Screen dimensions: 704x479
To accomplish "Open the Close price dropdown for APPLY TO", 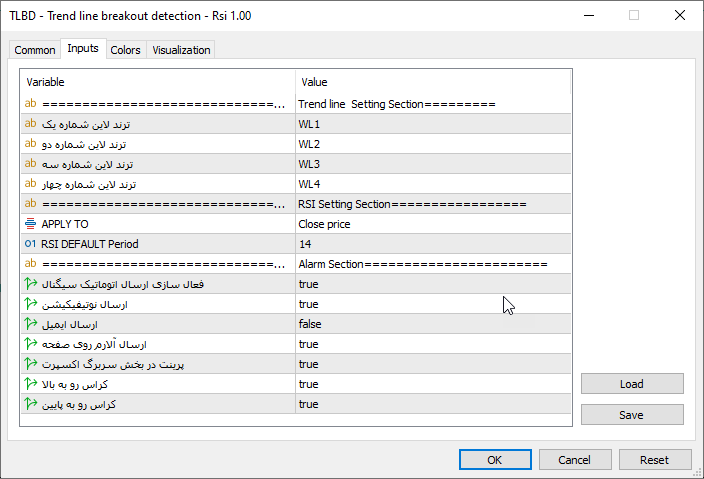I will click(432, 224).
